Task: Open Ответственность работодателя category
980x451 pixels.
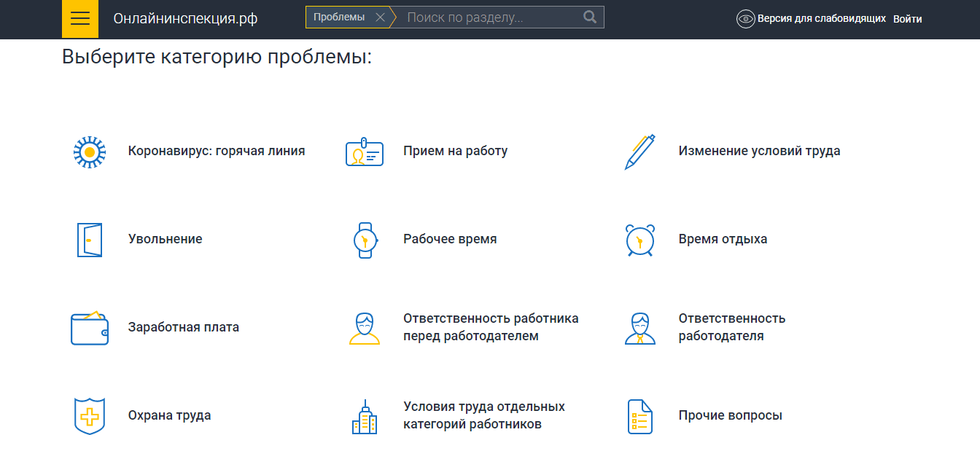Action: point(731,328)
